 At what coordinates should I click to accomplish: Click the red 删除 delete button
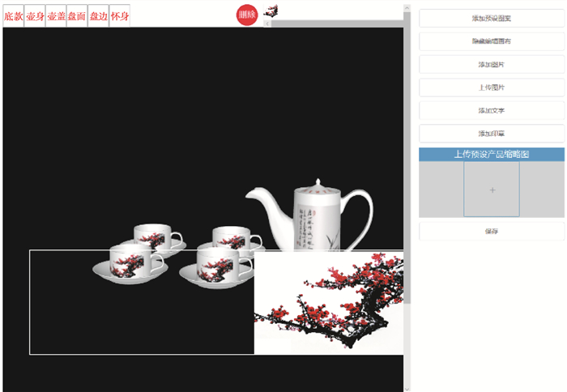tap(246, 15)
